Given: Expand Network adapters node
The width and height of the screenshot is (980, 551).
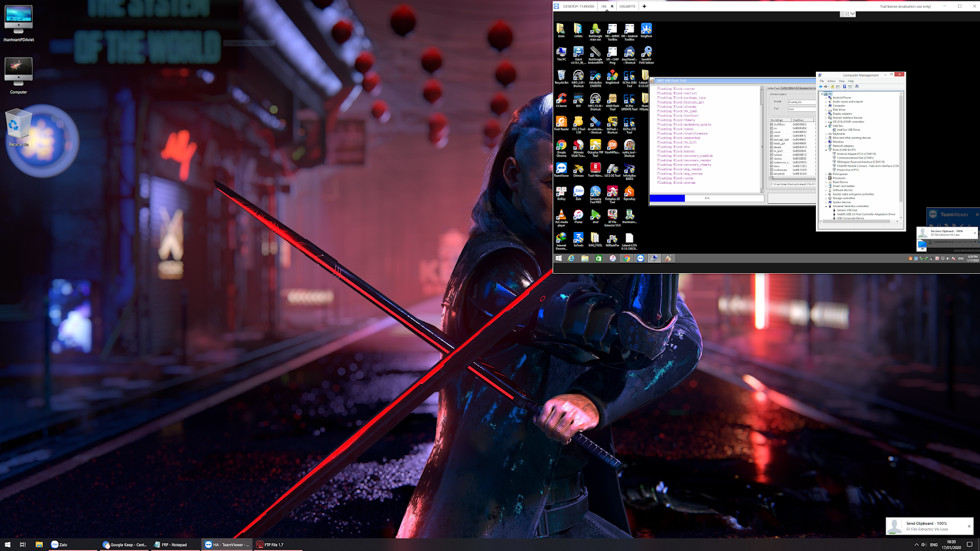Looking at the screenshot, I should click(826, 146).
